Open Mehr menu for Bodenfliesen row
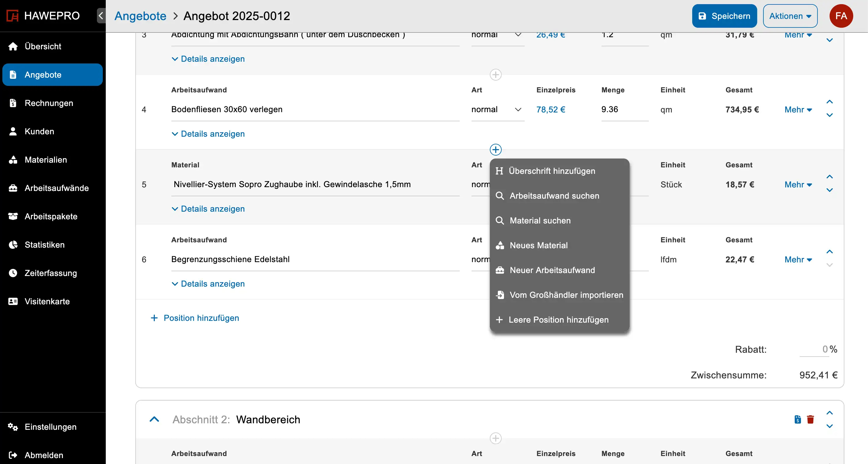The image size is (868, 464). click(798, 110)
